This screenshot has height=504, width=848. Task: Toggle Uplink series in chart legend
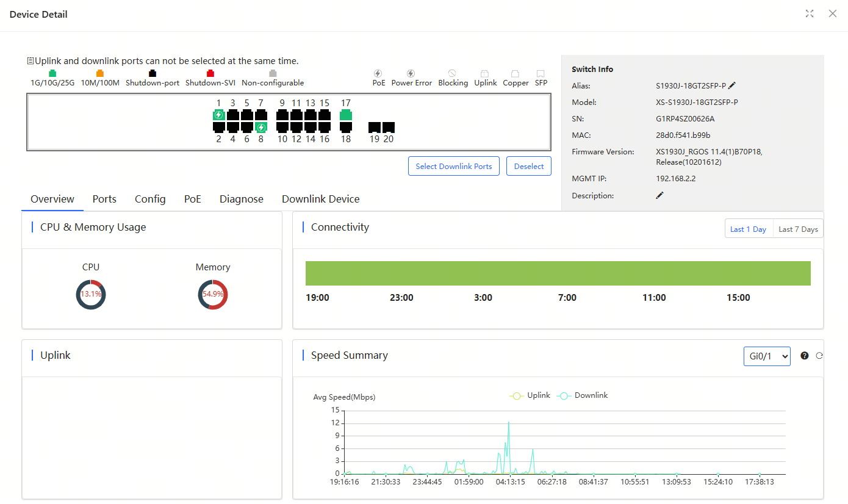point(530,395)
